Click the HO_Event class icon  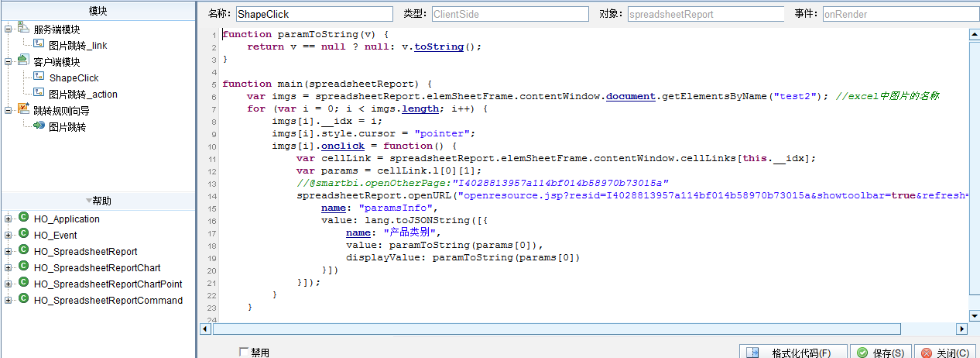point(23,235)
